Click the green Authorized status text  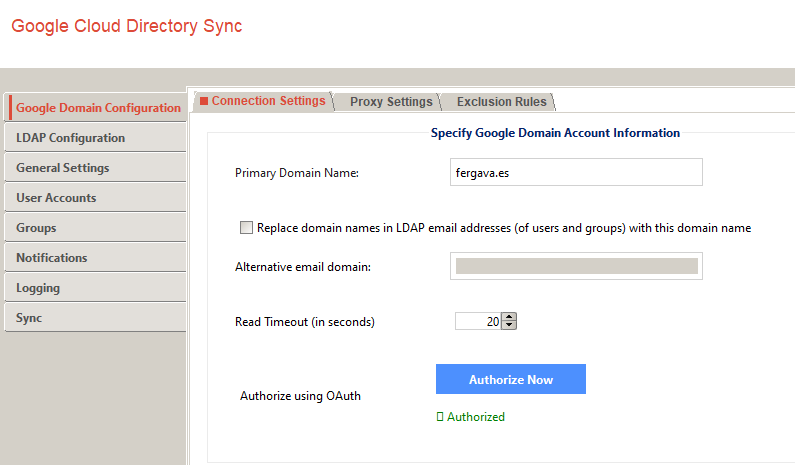[x=476, y=417]
